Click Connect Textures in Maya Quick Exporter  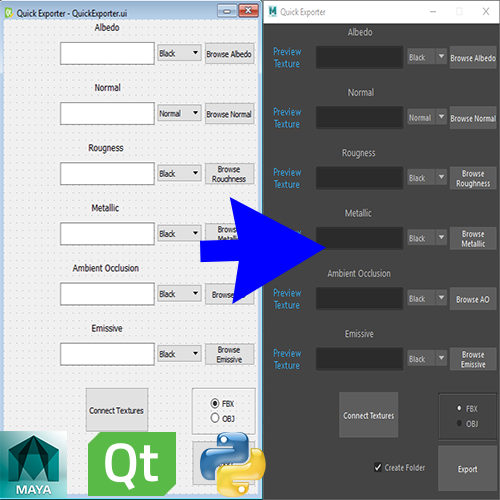tap(369, 415)
